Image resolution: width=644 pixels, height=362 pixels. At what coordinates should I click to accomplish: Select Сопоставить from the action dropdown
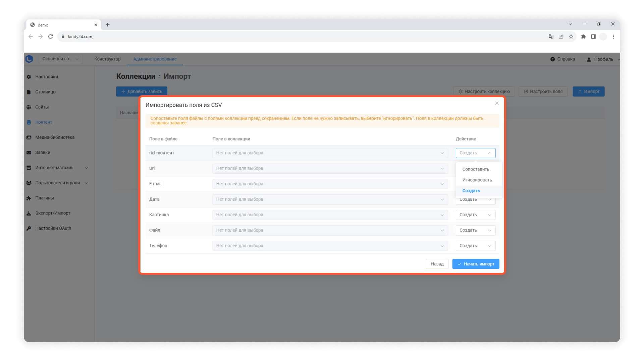tap(476, 169)
